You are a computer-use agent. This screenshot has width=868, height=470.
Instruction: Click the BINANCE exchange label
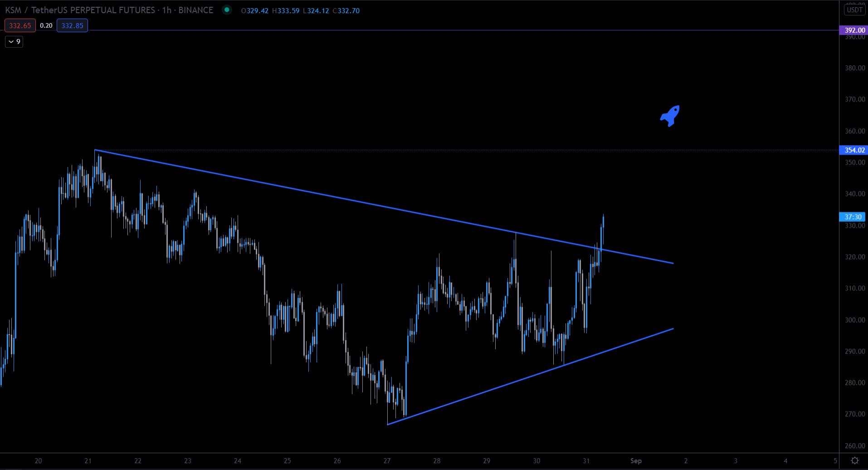pos(196,10)
